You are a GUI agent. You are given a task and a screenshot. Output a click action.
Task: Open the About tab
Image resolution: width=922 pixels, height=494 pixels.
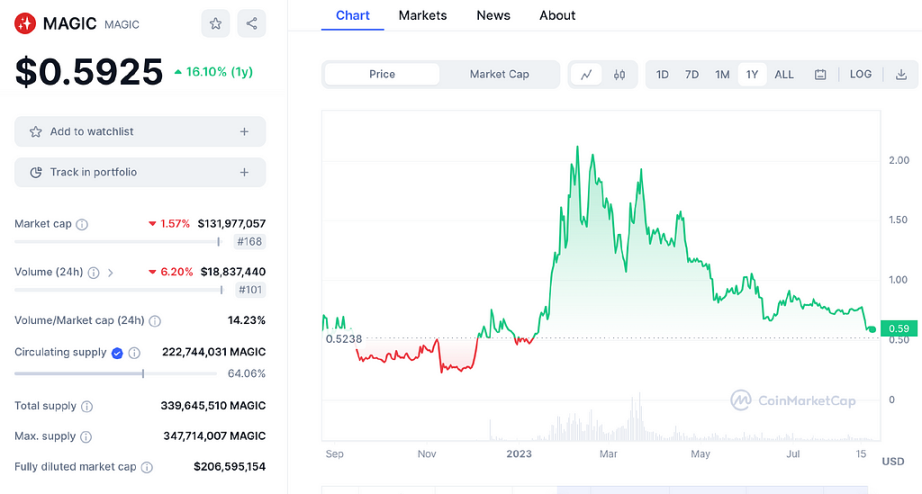(557, 15)
